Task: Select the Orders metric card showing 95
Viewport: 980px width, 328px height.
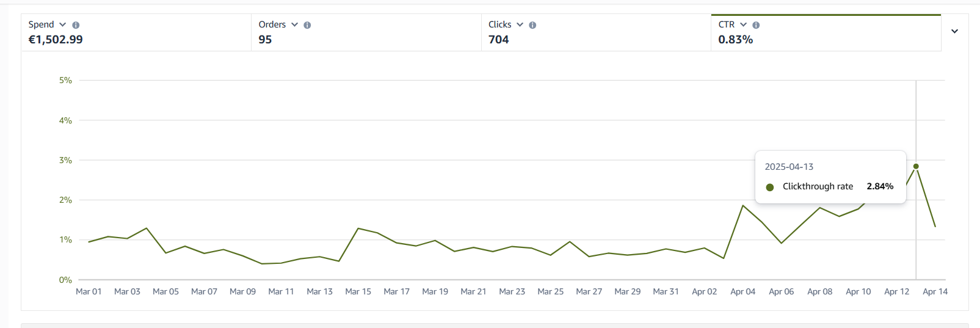Action: (366, 33)
